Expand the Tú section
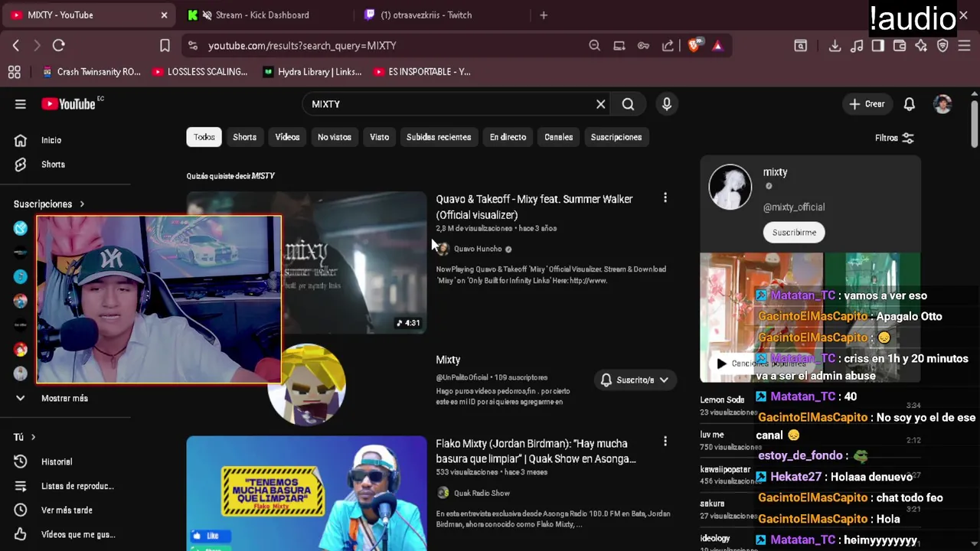980x551 pixels. (x=24, y=437)
